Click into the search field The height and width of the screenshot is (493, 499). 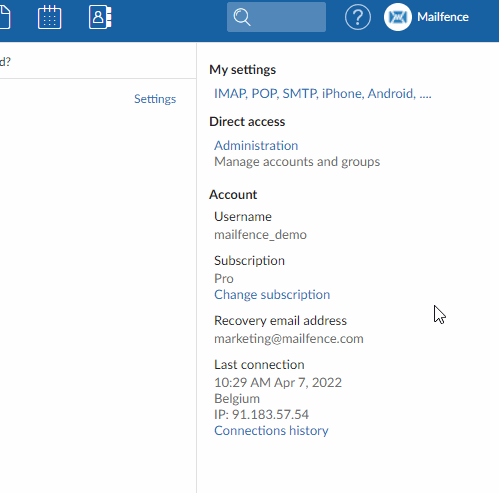276,17
